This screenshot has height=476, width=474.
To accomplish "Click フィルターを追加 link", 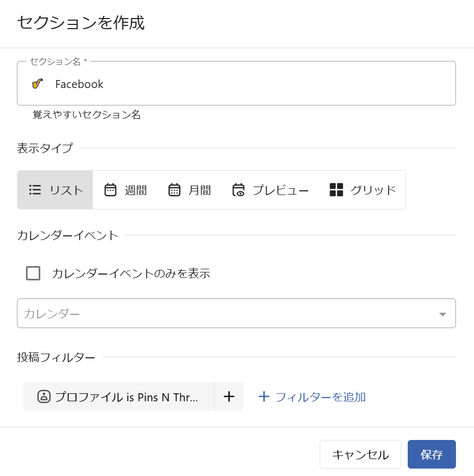I will pos(312,396).
